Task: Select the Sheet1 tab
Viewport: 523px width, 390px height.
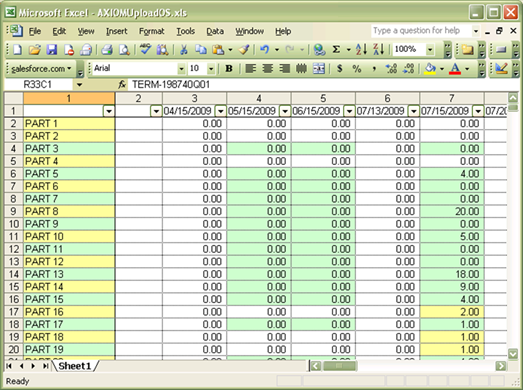Action: pyautogui.click(x=74, y=366)
